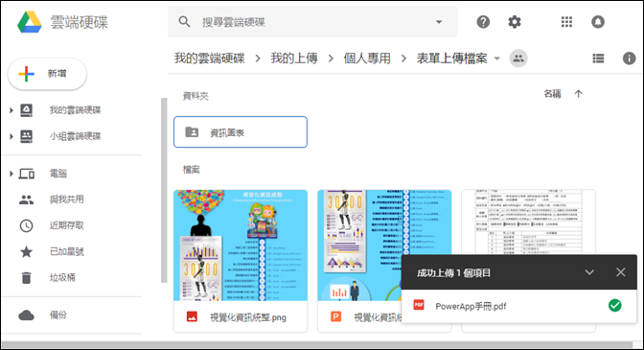Type in 搜尋雲端硬碟 search field

click(312, 22)
